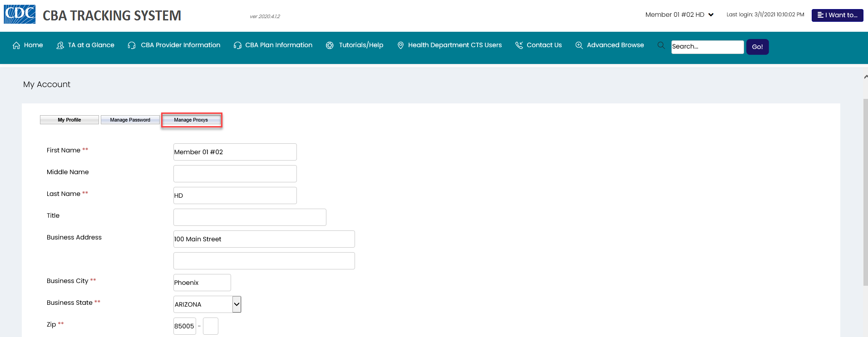This screenshot has height=337, width=868.
Task: Click the TA at a Glance icon
Action: [60, 45]
